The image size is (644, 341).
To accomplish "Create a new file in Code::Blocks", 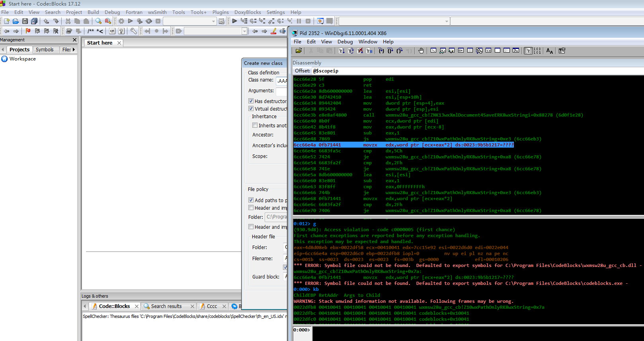I will point(7,21).
